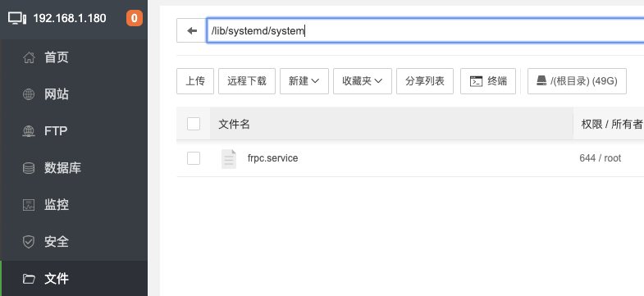Image resolution: width=644 pixels, height=296 pixels.
Task: Click the back arrow beside path field
Action: click(192, 30)
